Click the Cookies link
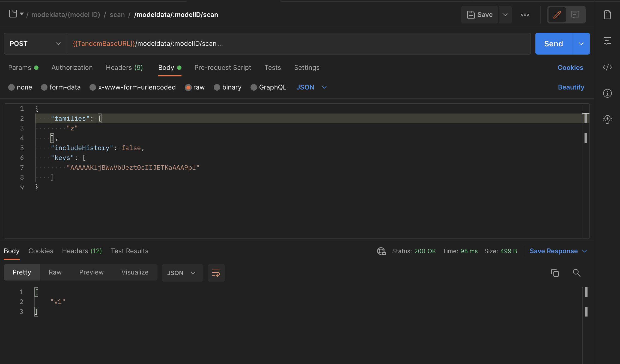The width and height of the screenshot is (620, 364). click(x=570, y=68)
